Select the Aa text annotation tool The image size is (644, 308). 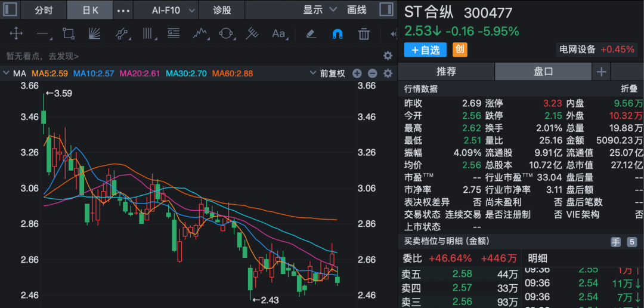point(278,34)
